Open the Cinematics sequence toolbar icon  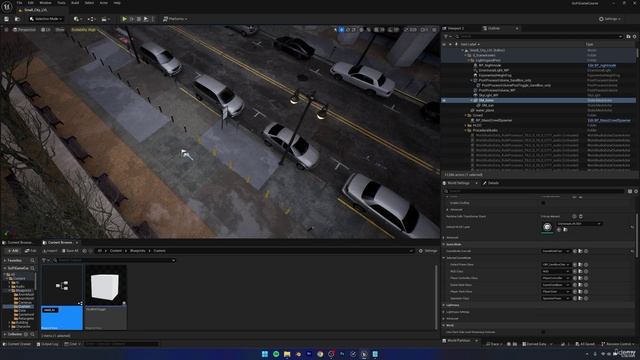tap(105, 19)
